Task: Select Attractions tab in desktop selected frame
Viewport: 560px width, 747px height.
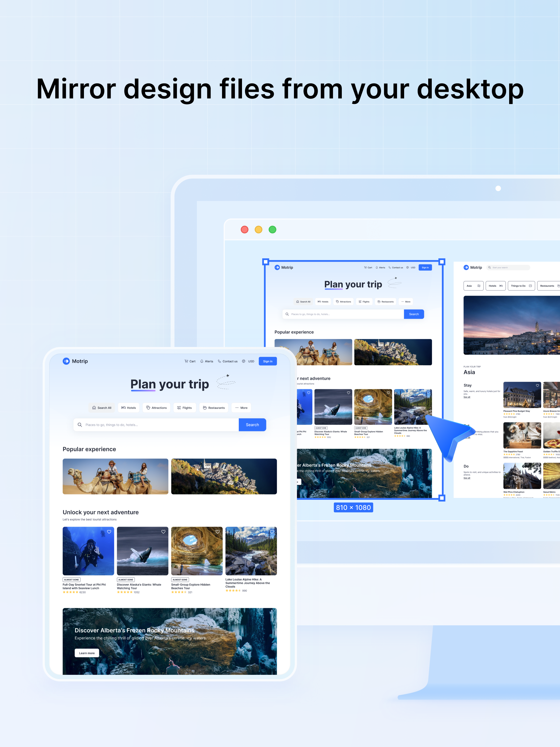Action: click(x=343, y=302)
